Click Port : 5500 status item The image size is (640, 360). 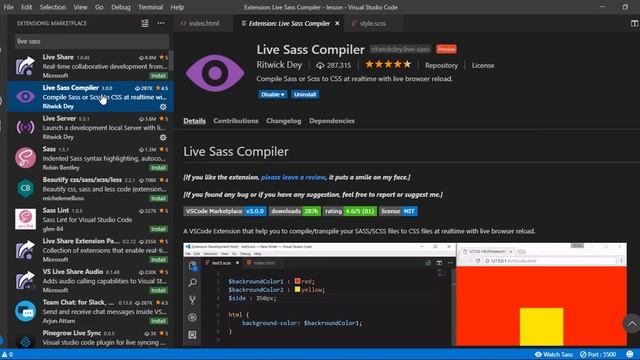point(598,354)
